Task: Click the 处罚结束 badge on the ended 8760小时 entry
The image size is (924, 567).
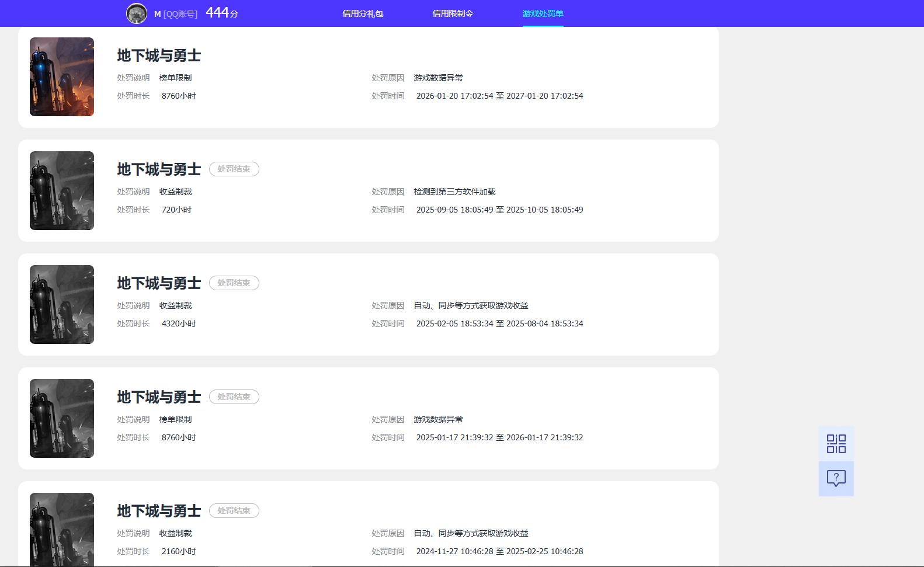Action: pos(234,397)
